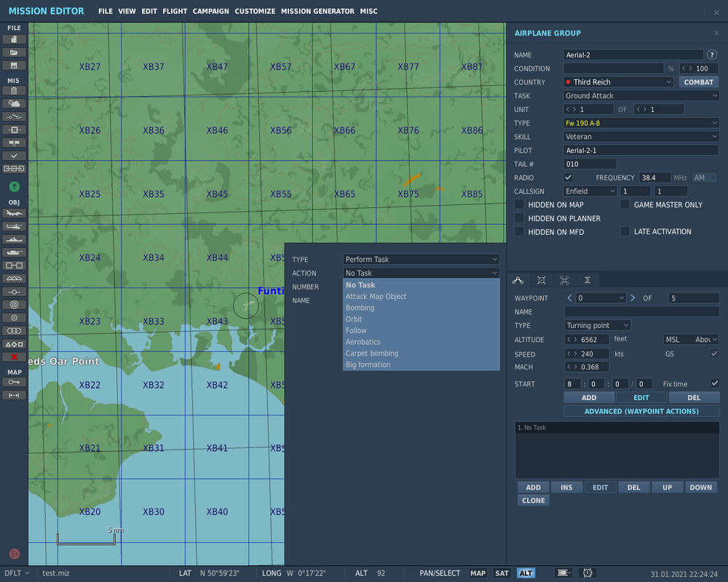This screenshot has width=728, height=582.
Task: Expand the Skill dropdown showing Veteran
Action: [x=641, y=137]
